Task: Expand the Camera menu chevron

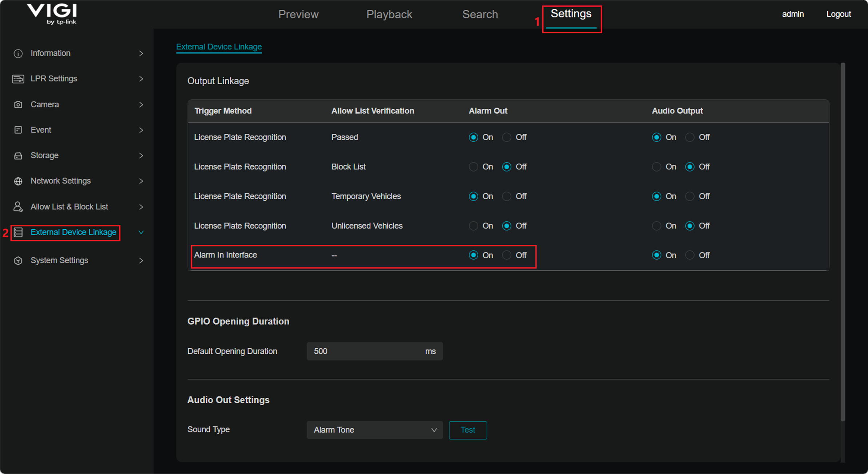Action: (x=141, y=105)
